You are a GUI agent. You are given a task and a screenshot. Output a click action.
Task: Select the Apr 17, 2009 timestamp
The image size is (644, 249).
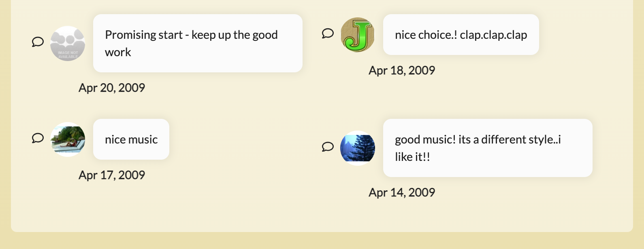112,175
